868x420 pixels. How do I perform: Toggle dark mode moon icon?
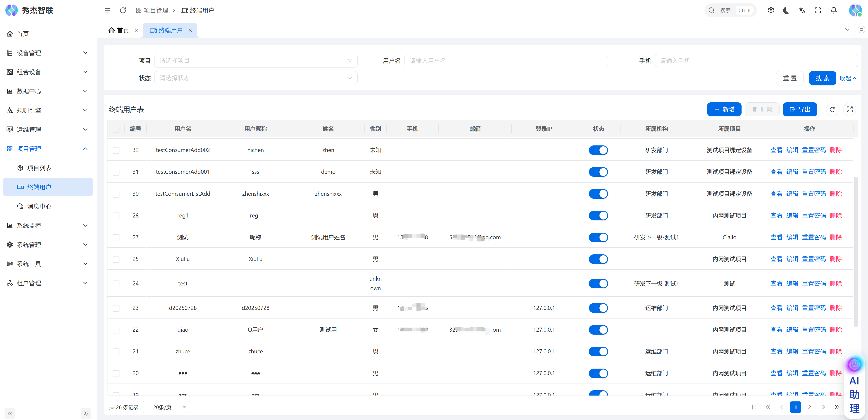pos(786,10)
